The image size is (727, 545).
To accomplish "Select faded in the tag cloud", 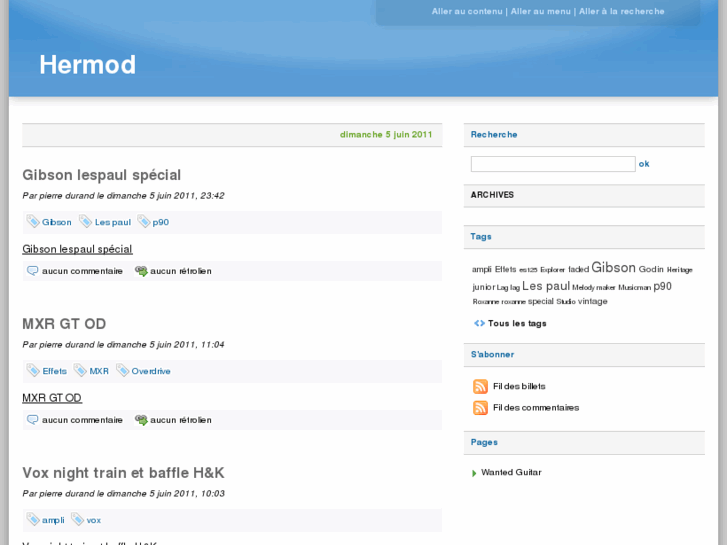I will [578, 269].
